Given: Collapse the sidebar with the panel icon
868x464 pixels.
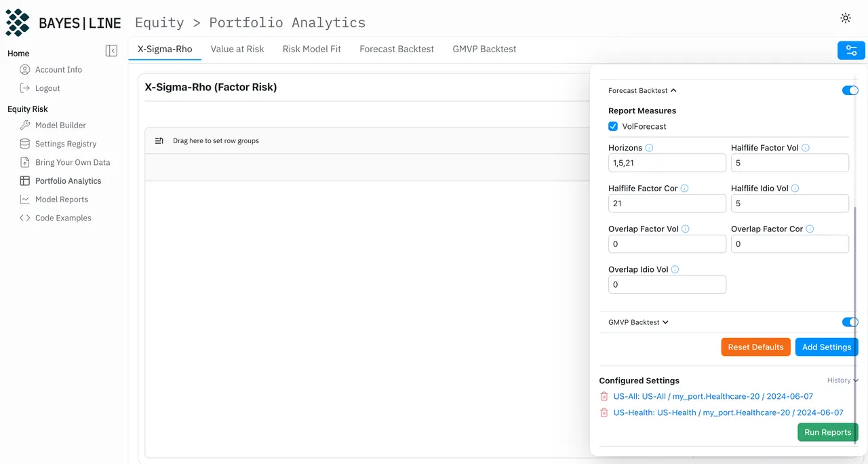Looking at the screenshot, I should click(112, 51).
